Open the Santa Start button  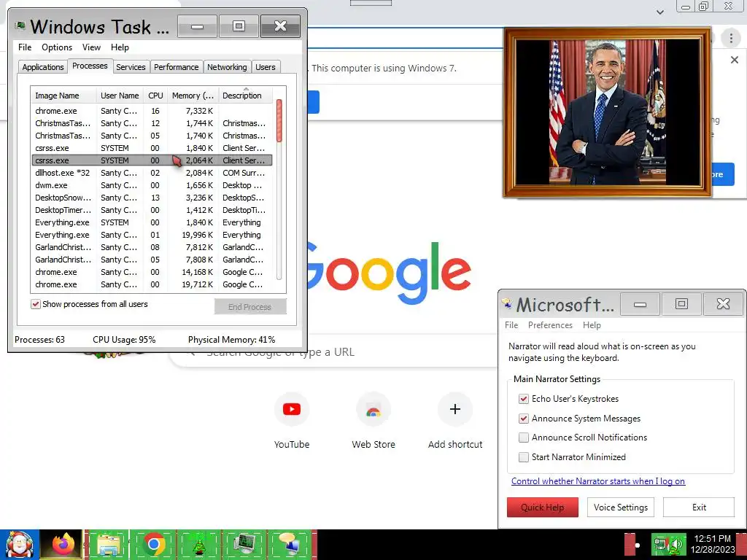tap(19, 545)
